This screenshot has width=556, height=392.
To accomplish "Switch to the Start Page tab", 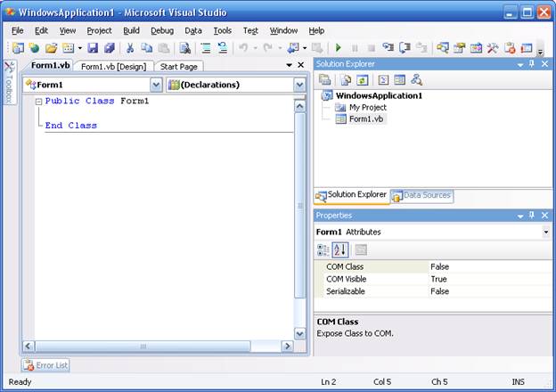I will (x=178, y=67).
